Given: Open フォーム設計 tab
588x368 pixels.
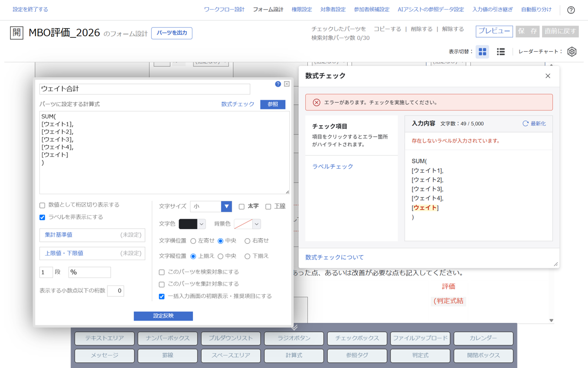Looking at the screenshot, I should point(268,9).
